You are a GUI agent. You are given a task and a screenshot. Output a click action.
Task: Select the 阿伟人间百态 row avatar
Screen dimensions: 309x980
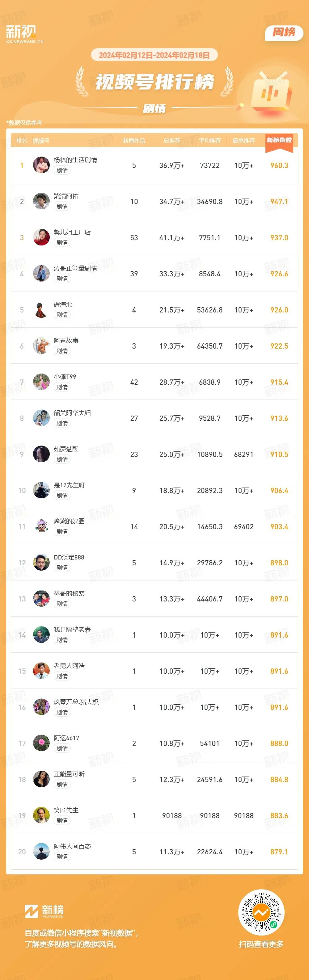click(x=41, y=852)
